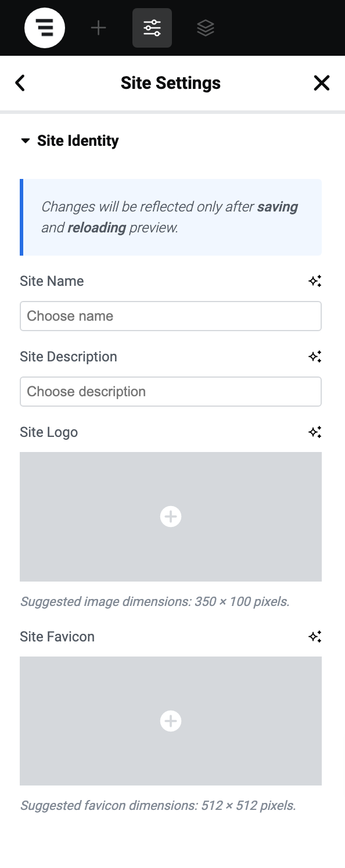Screen dimensions: 345x868
Task: Click the Site Favicon label
Action: (57, 637)
